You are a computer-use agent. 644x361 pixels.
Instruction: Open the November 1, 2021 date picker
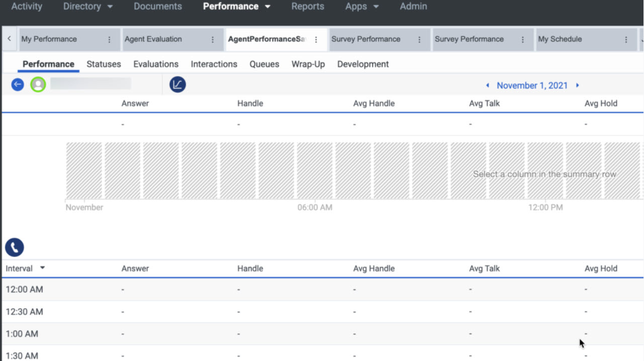click(532, 85)
